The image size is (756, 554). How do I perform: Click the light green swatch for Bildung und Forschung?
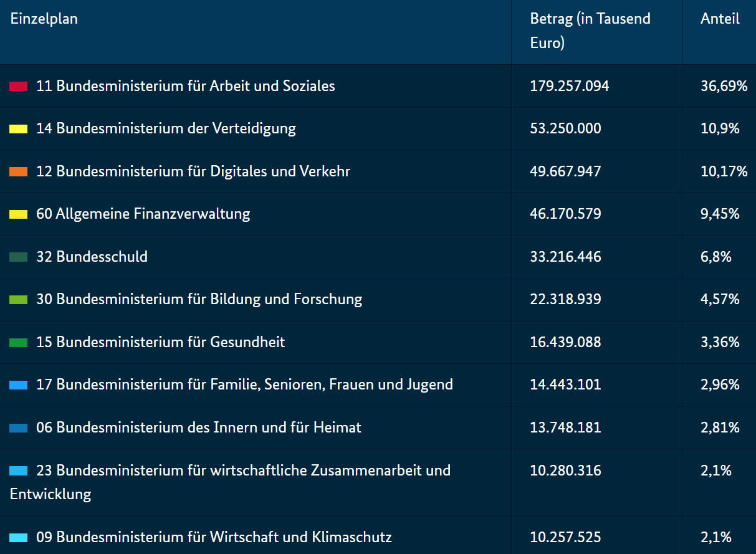point(19,300)
